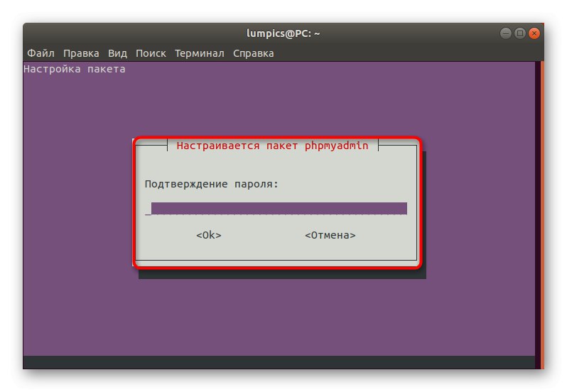Open the Вид menu
The image size is (567, 392).
pyautogui.click(x=117, y=53)
